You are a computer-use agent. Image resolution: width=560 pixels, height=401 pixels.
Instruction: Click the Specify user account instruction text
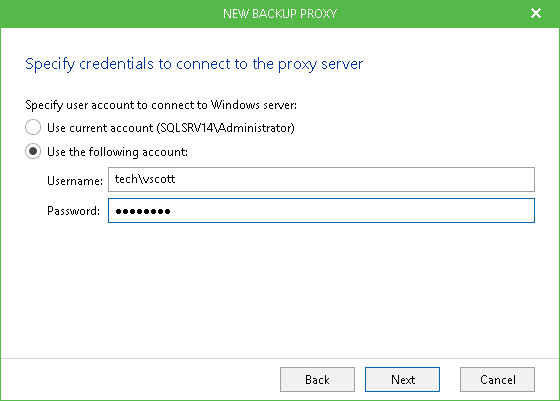tap(161, 105)
